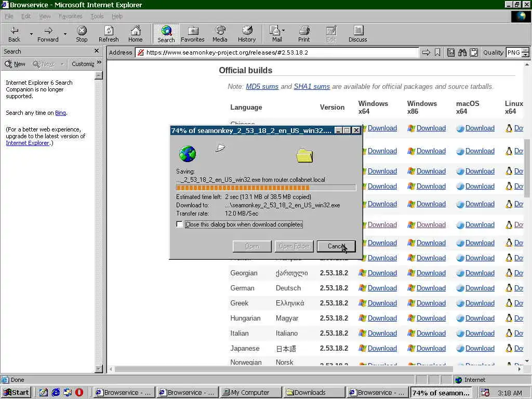Open the File menu
Viewport: 532px width, 399px height.
(x=9, y=16)
